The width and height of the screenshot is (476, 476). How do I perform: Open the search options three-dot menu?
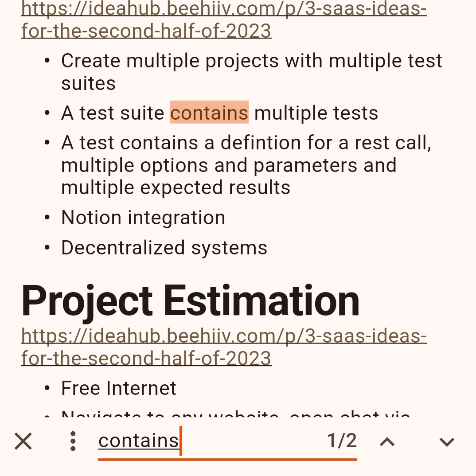[73, 441]
